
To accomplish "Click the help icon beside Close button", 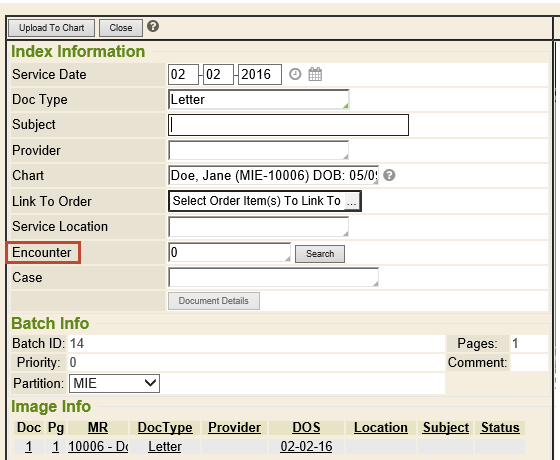I will coord(153,26).
